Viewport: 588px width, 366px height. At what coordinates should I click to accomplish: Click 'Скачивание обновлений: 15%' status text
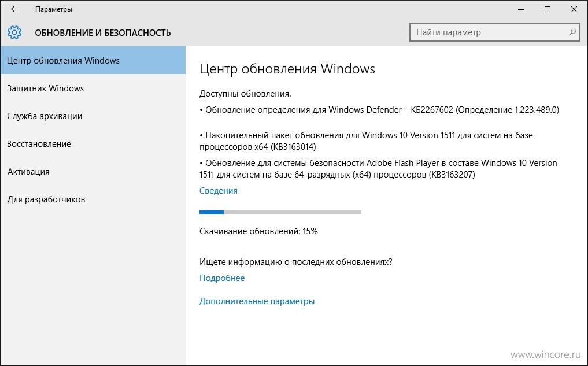tap(258, 231)
